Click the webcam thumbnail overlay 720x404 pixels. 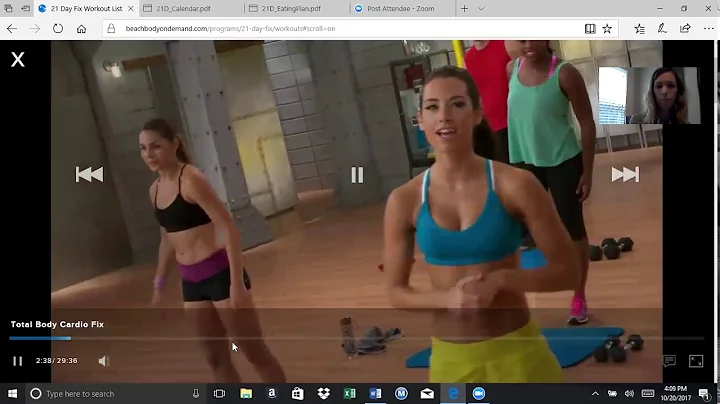pos(650,95)
